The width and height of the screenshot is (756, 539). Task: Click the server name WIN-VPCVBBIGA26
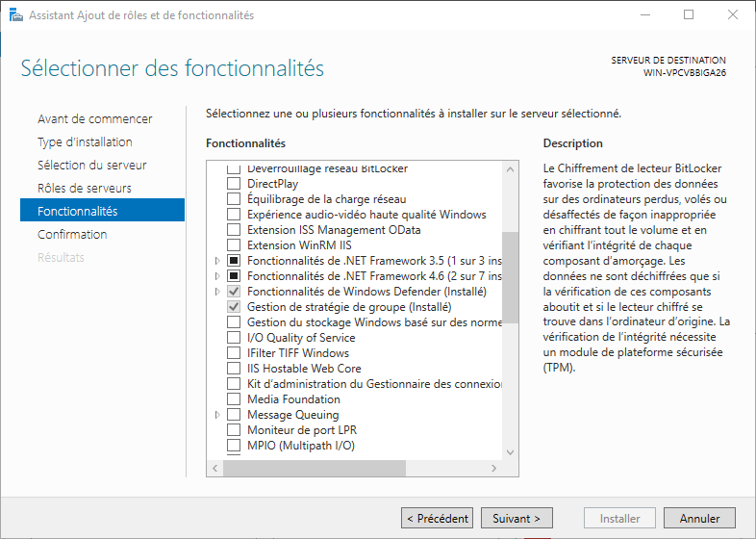pyautogui.click(x=684, y=73)
